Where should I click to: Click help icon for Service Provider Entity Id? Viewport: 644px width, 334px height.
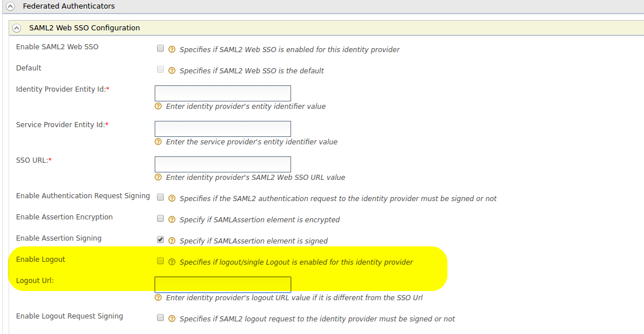click(158, 142)
